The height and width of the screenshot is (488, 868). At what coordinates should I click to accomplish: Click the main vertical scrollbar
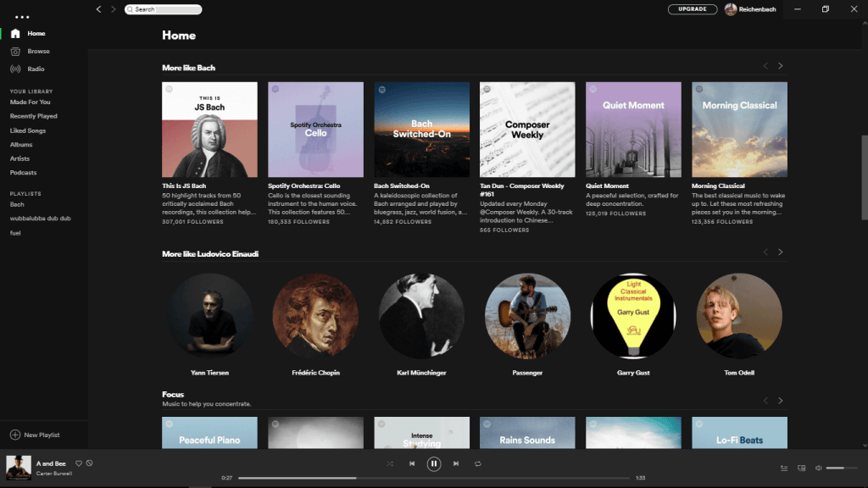(865, 177)
